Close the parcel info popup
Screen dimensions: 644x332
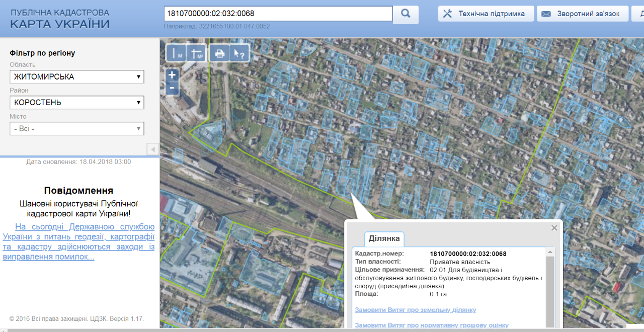pos(554,228)
